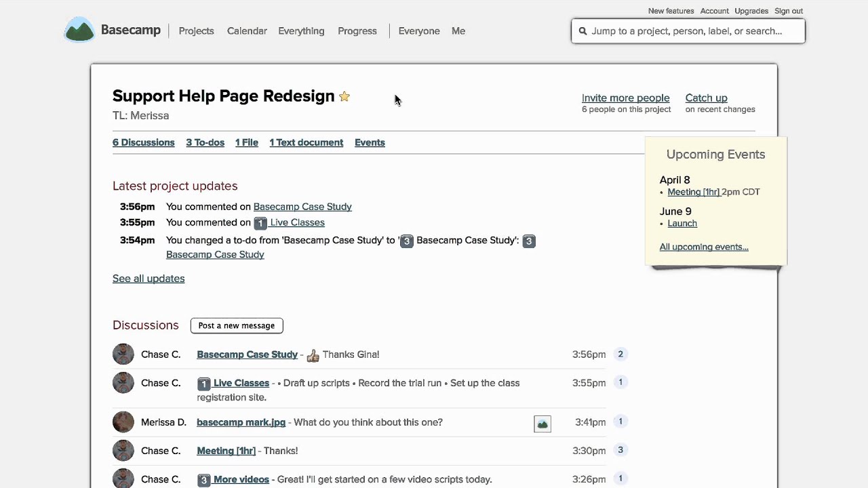Open Meeting [1hr] discussion

pos(226,451)
